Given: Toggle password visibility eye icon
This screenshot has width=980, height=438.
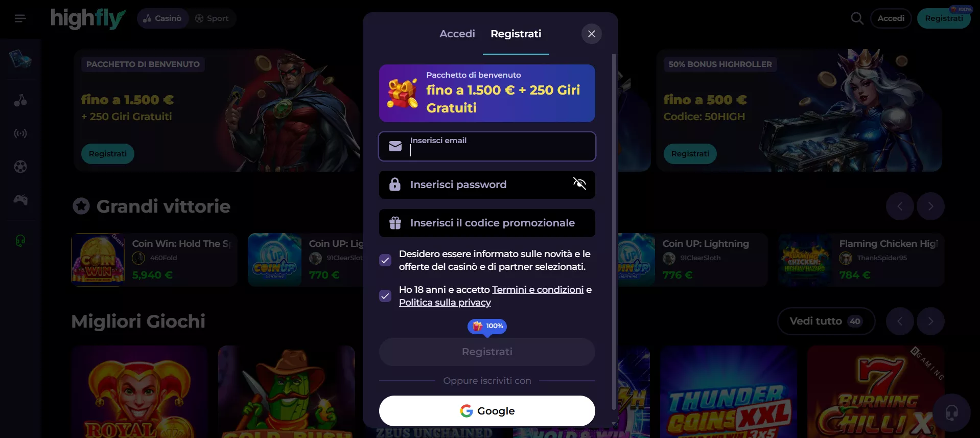Looking at the screenshot, I should click(579, 183).
